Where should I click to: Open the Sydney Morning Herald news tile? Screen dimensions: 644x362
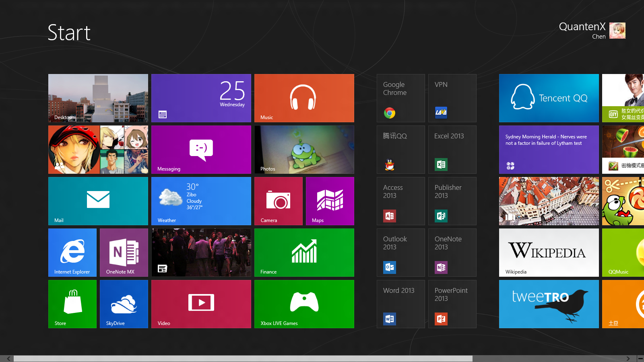(x=549, y=150)
